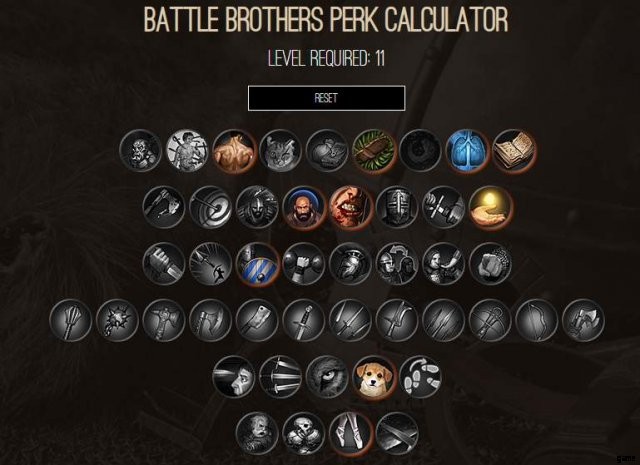Select the bald bearded man perk
Viewport: 640px width, 465px height.
pyautogui.click(x=304, y=207)
